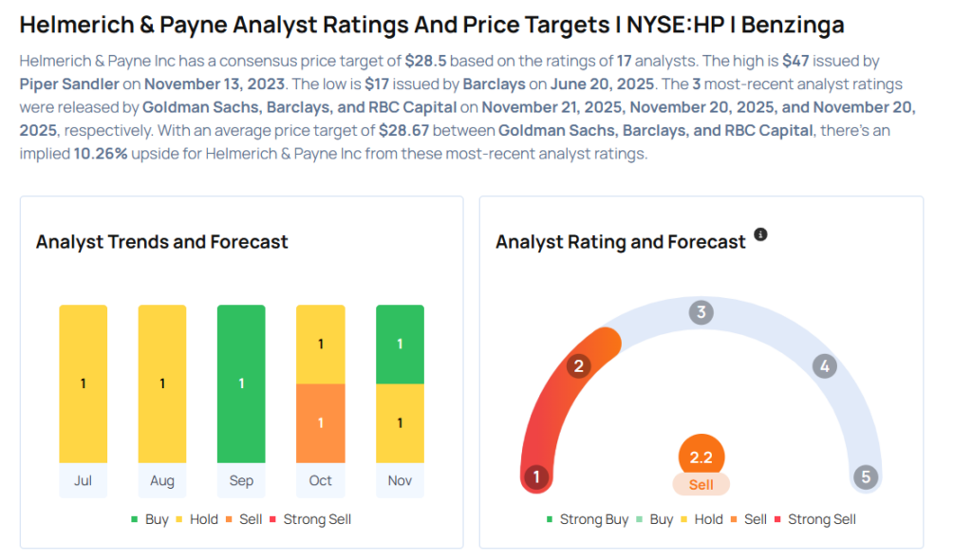Toggle Strong Buy in the gauge legend
972x560 pixels.
pos(588,519)
